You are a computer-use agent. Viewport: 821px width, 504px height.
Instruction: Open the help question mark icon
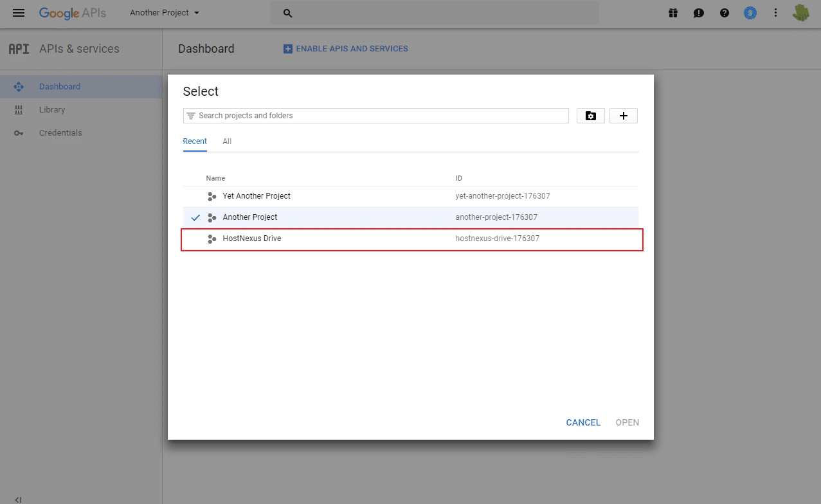tap(725, 13)
